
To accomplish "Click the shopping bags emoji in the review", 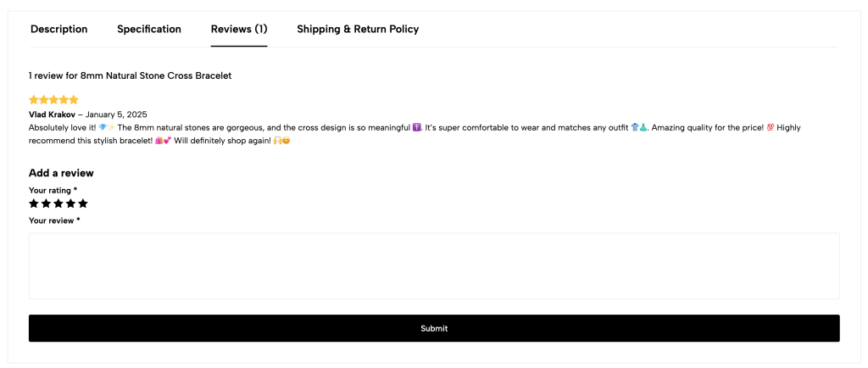I will 158,141.
